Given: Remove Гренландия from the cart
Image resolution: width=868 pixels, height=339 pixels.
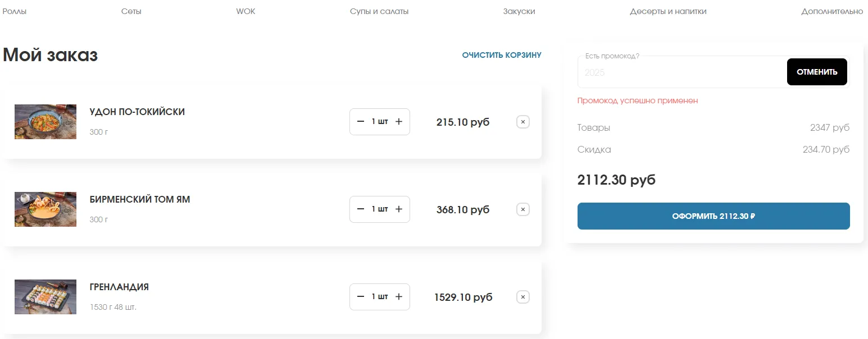Looking at the screenshot, I should coord(522,297).
